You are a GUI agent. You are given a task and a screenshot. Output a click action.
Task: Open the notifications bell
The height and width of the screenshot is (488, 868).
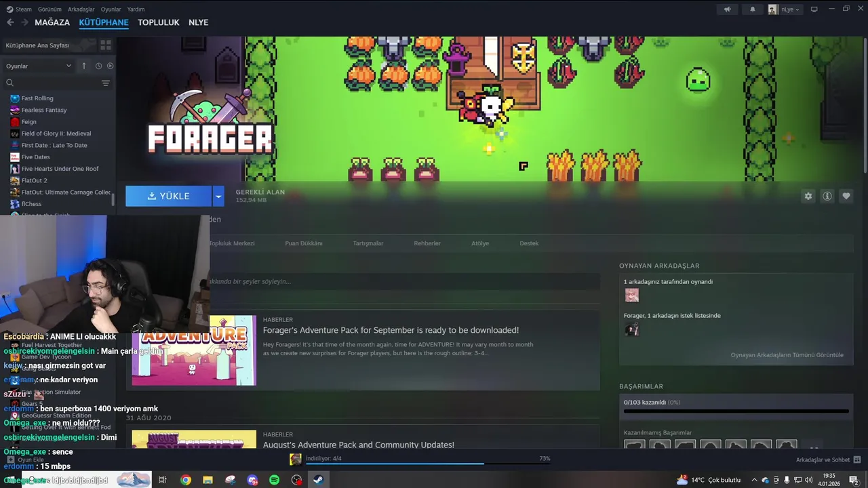point(752,9)
